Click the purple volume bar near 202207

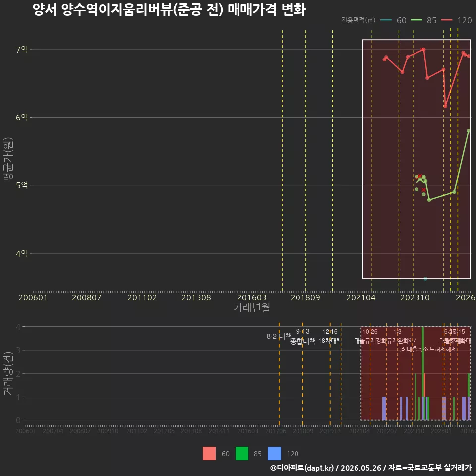[384, 409]
